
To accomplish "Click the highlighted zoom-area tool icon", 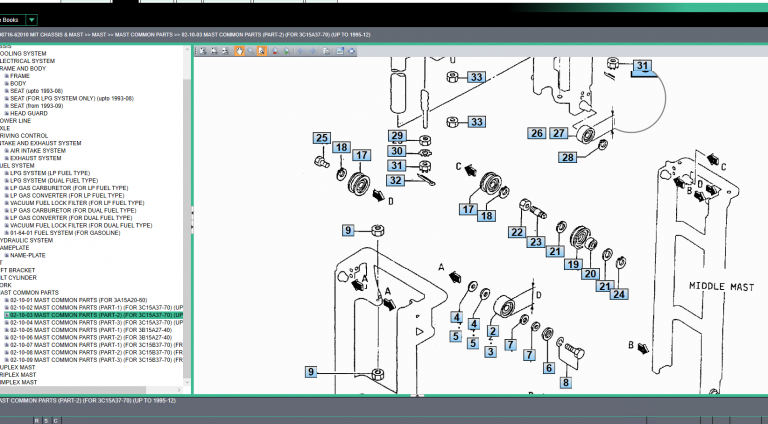I will pos(262,51).
